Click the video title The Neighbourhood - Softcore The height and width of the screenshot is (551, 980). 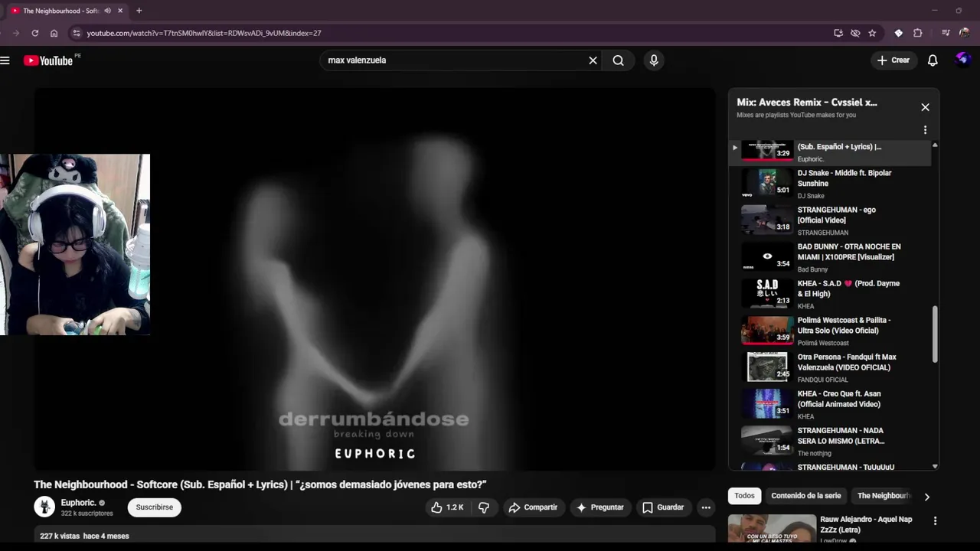point(260,484)
